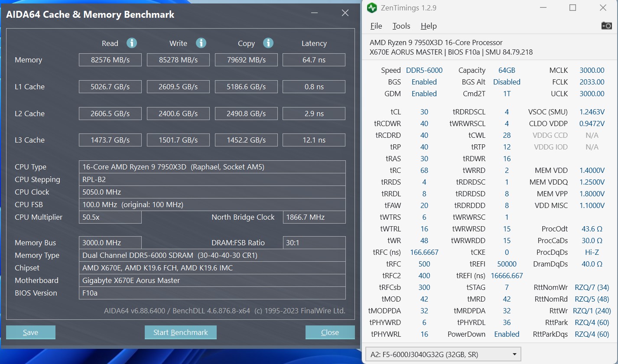
Task: Click Motherboard field Gigabyte X670E Aorus Master
Action: pyautogui.click(x=212, y=280)
